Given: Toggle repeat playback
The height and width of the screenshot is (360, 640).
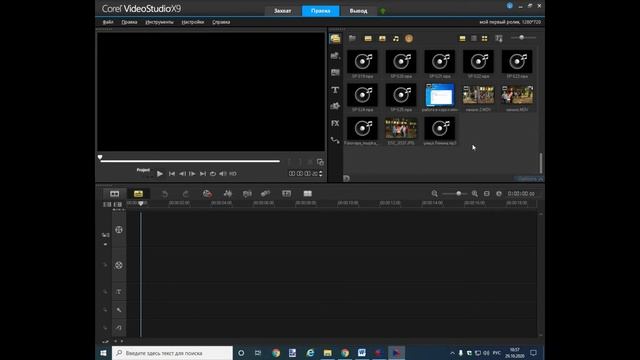Looking at the screenshot, I should click(213, 174).
